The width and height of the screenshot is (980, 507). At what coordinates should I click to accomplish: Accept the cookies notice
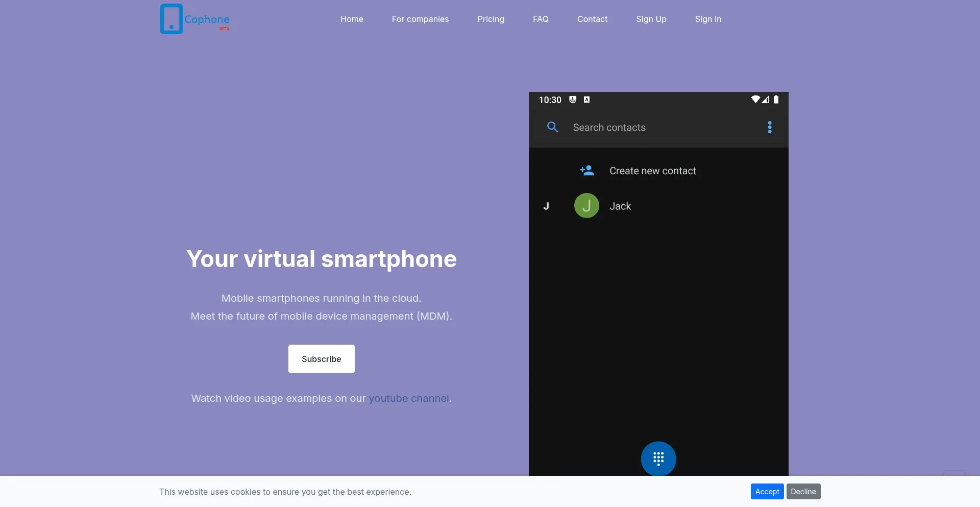(x=767, y=492)
